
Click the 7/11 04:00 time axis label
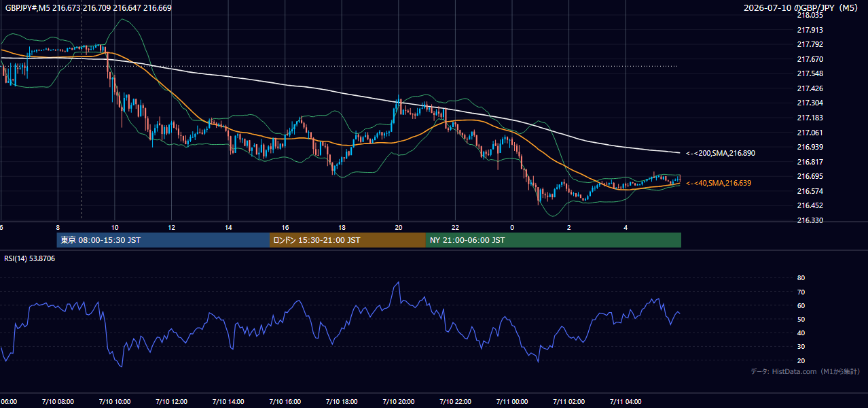pos(626,401)
